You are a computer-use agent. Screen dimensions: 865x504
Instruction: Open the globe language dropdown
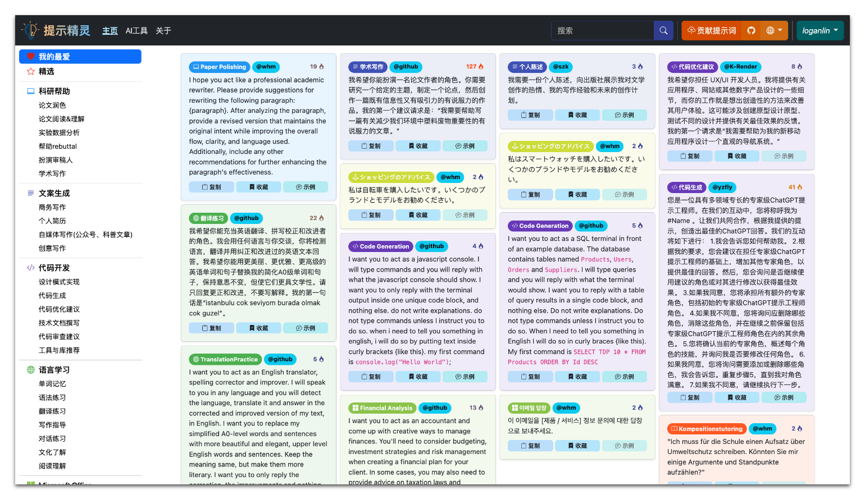pyautogui.click(x=775, y=30)
